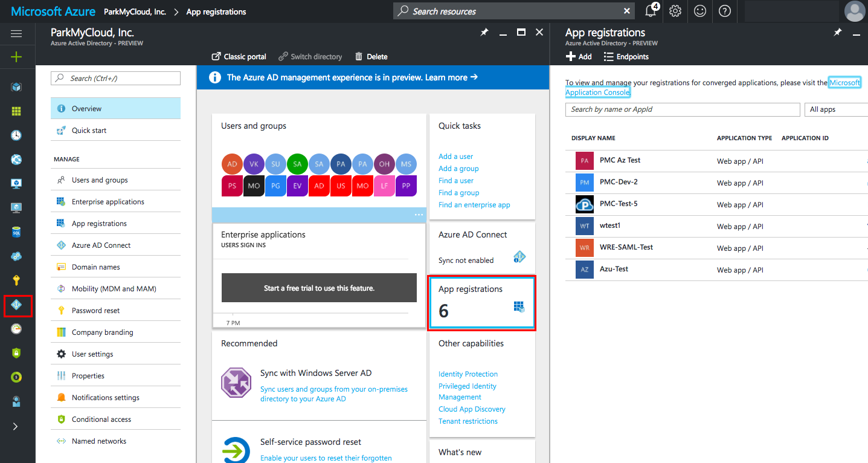Open Password reset menu item

pyautogui.click(x=115, y=311)
